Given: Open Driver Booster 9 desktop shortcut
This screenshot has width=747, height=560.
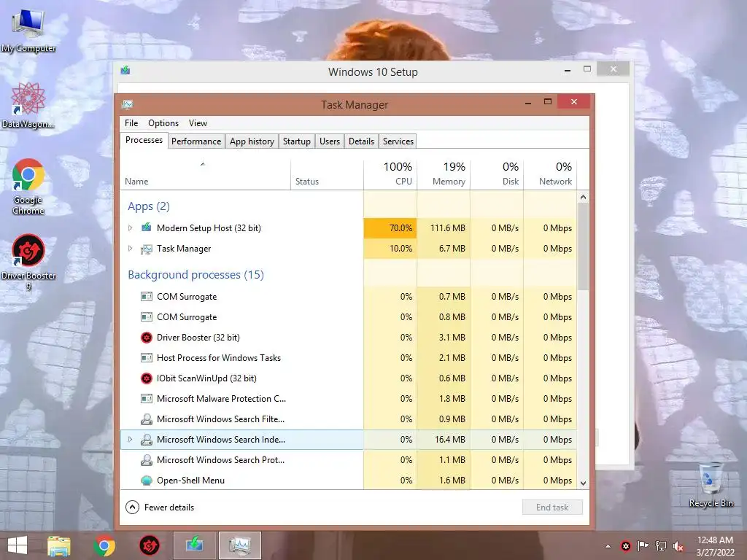Looking at the screenshot, I should coord(28,261).
